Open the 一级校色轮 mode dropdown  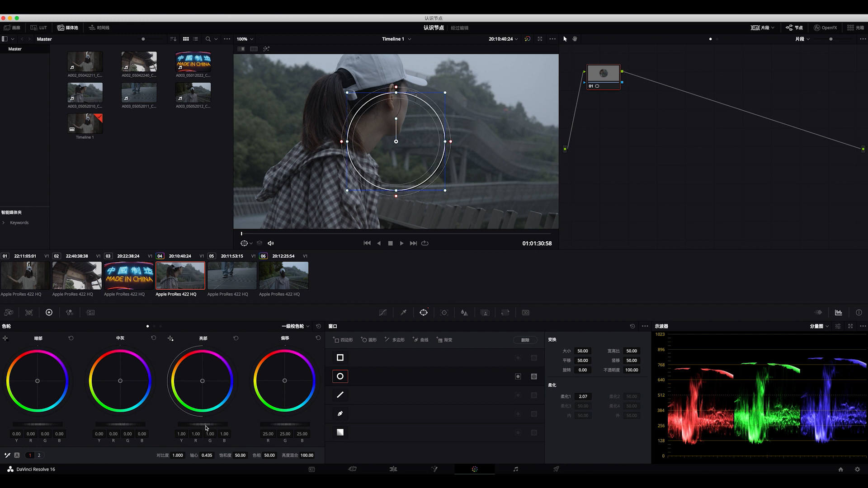click(296, 326)
